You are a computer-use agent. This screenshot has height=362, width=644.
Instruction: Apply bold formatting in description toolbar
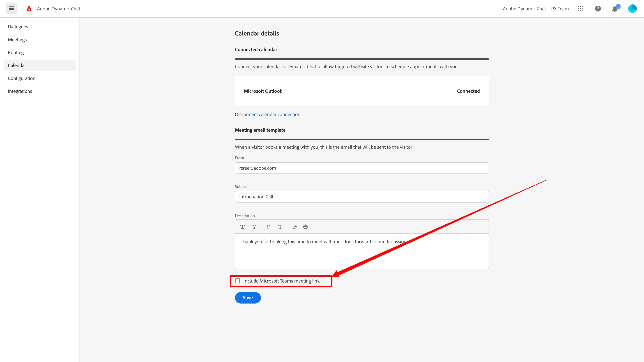[x=242, y=227]
